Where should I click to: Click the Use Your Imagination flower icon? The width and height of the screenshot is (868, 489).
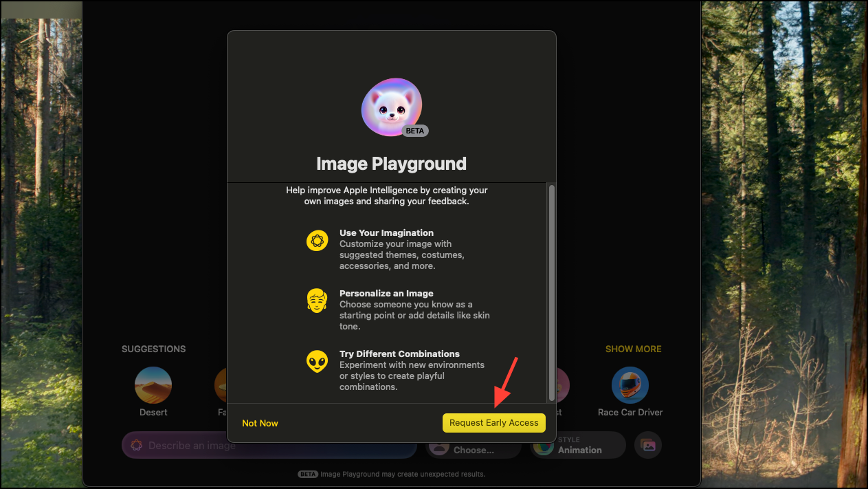[317, 241]
